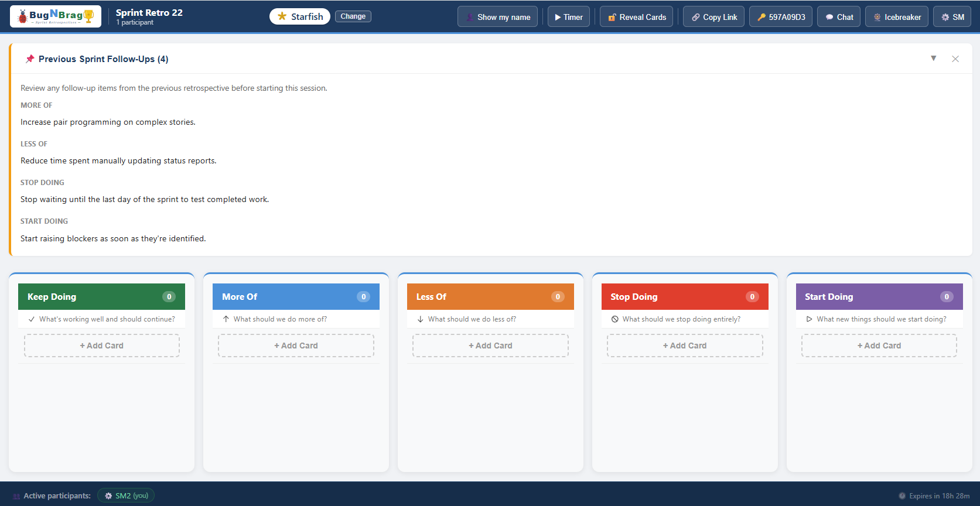Click the down arrow icon in Less Of

(421, 319)
